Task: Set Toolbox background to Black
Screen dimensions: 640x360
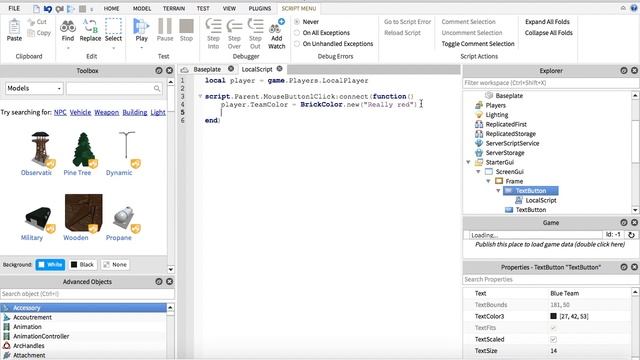Action: 82,264
